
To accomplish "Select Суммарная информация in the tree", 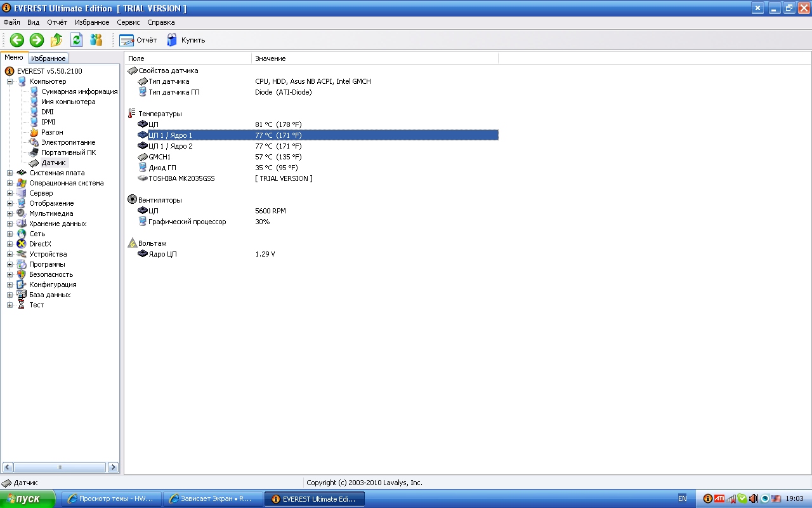I will tap(79, 91).
